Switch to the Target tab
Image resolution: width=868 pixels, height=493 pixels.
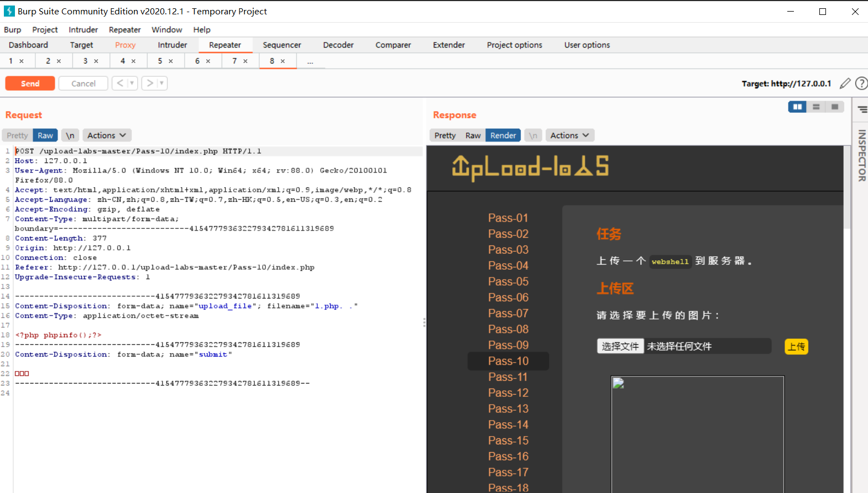(82, 45)
